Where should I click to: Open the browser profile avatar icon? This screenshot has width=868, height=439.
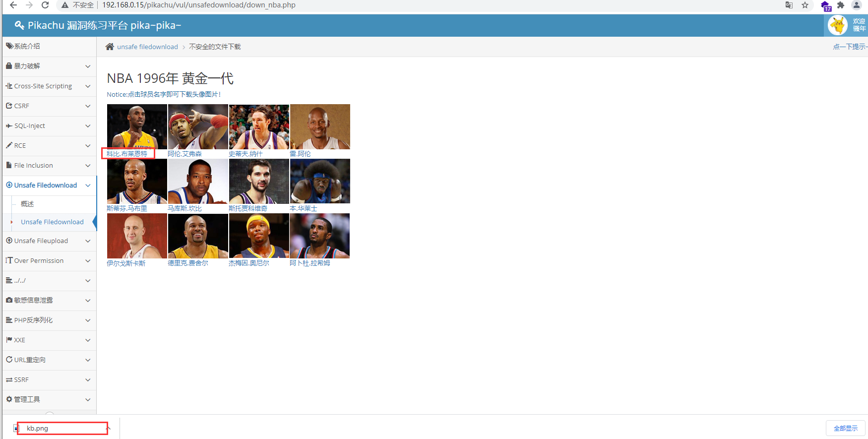click(x=857, y=5)
